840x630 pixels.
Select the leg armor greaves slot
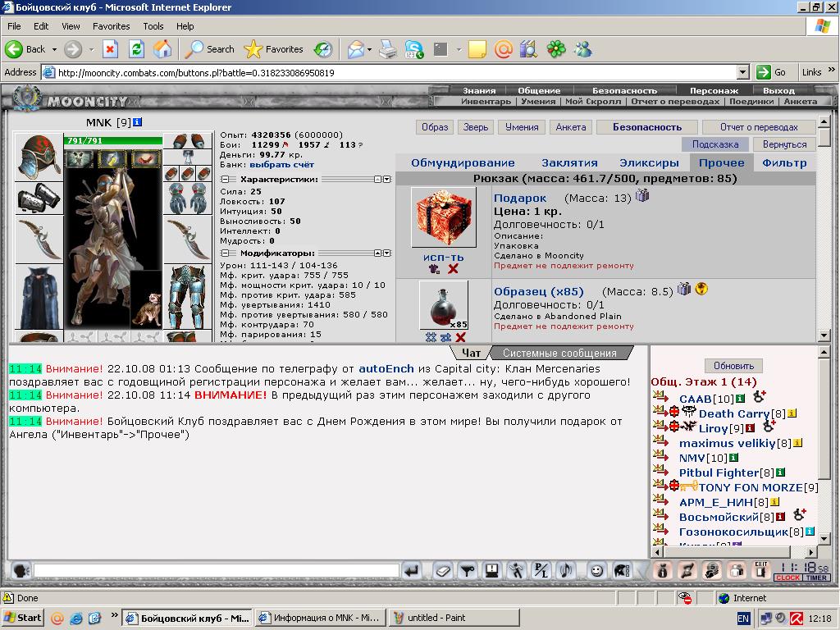click(x=187, y=296)
